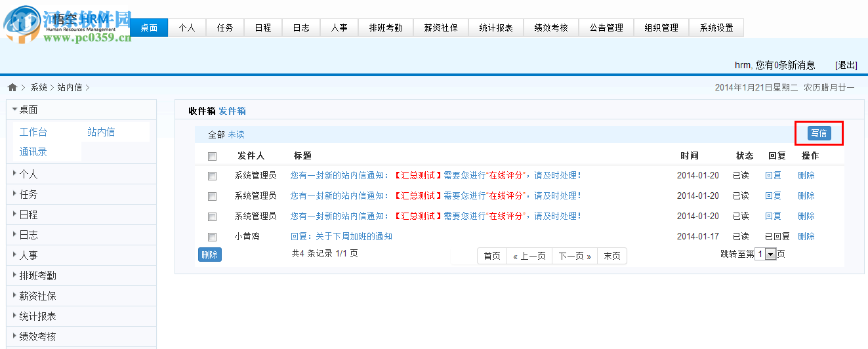The height and width of the screenshot is (349, 868).
Task: Click the 2014-01-17 date cell
Action: click(x=698, y=236)
